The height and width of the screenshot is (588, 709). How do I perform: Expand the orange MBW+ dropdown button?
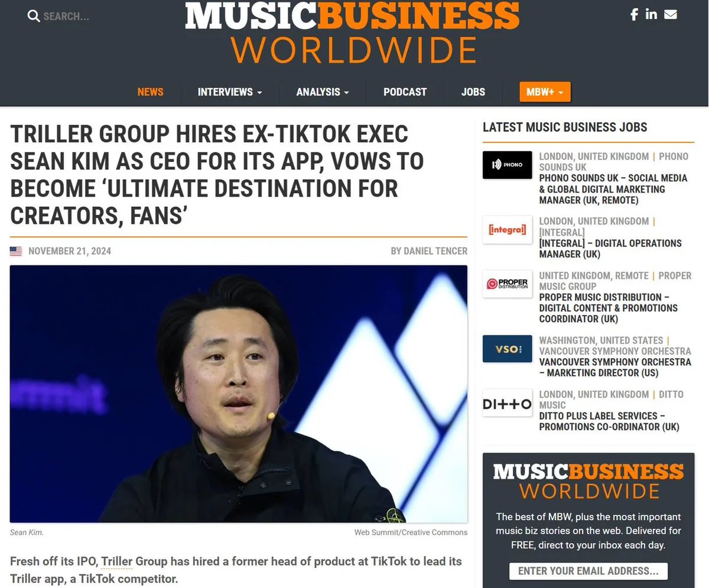(545, 92)
